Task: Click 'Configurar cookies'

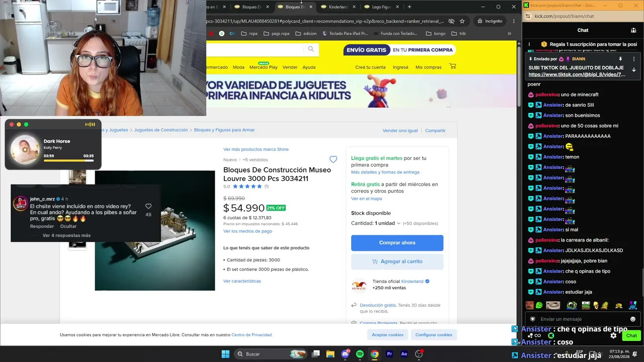Action: 434,335
